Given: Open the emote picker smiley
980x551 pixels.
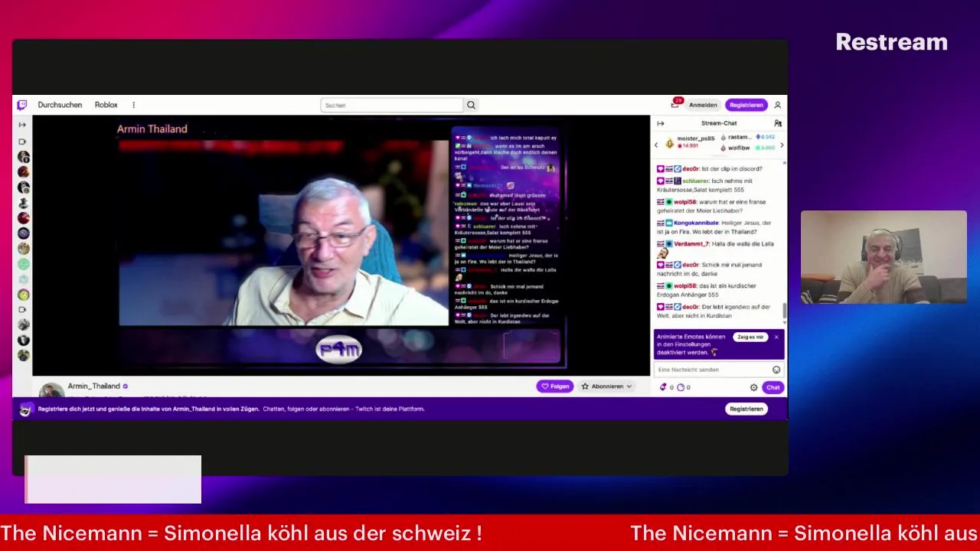Looking at the screenshot, I should click(x=776, y=370).
